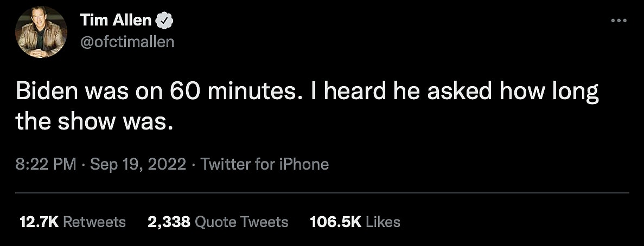Viewport: 644px width, 246px height.
Task: View the Retweets list label
Action: pos(94,222)
